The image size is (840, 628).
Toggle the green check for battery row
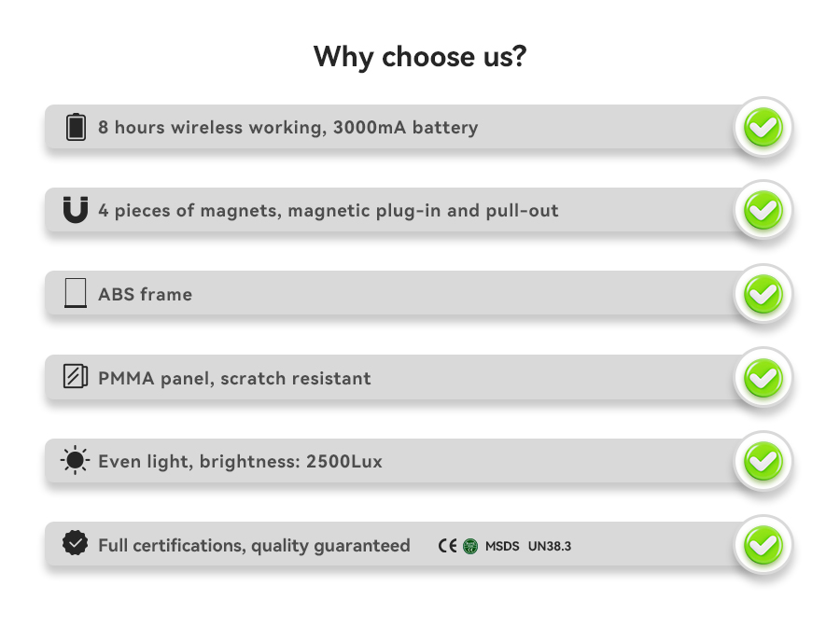[x=763, y=128]
